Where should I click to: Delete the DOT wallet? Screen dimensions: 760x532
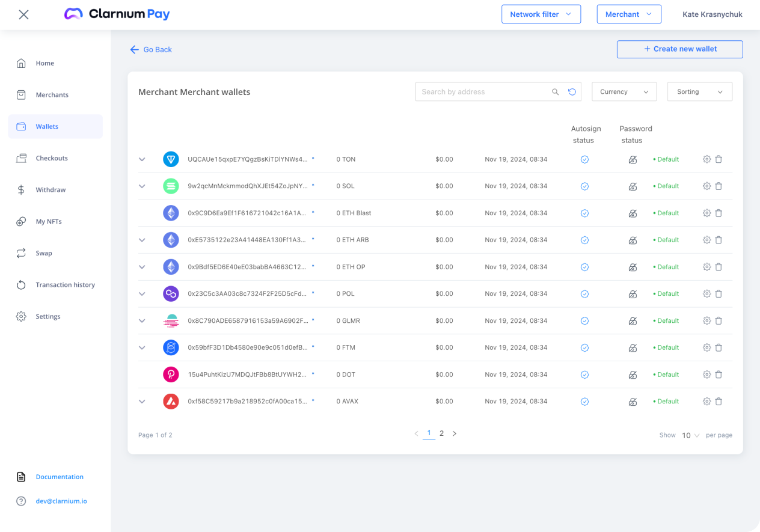719,375
